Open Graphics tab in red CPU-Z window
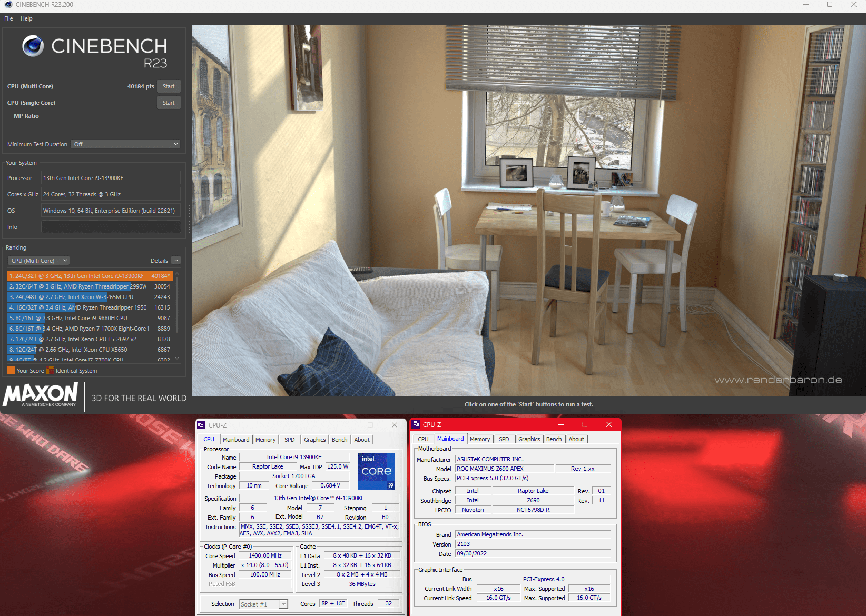The image size is (866, 616). tap(529, 439)
